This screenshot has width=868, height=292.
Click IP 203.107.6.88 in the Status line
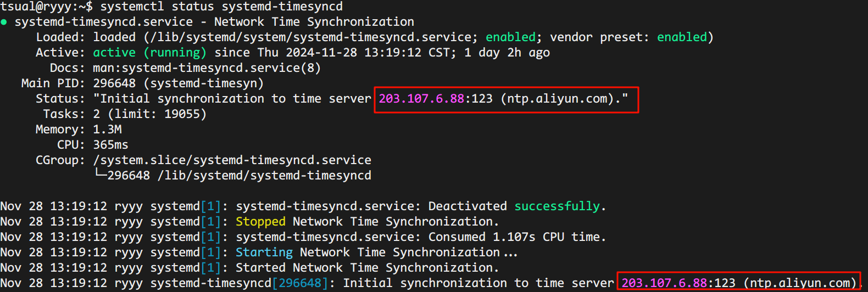click(421, 99)
